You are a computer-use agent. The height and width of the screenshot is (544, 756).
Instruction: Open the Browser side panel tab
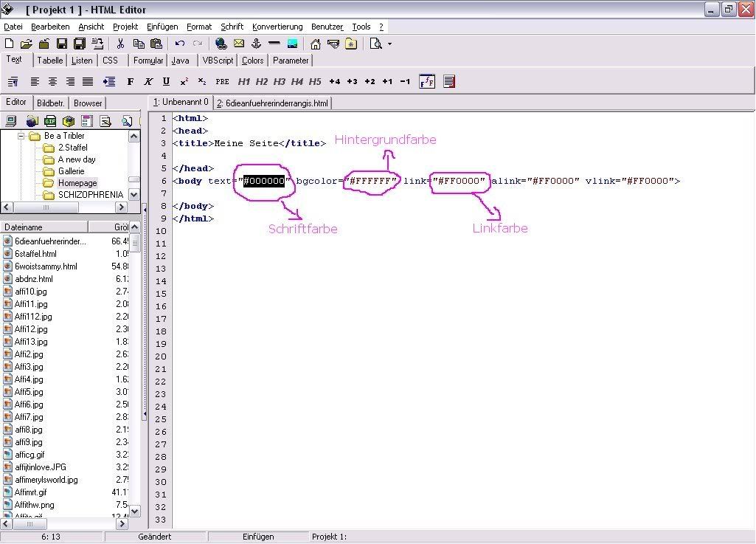point(88,103)
